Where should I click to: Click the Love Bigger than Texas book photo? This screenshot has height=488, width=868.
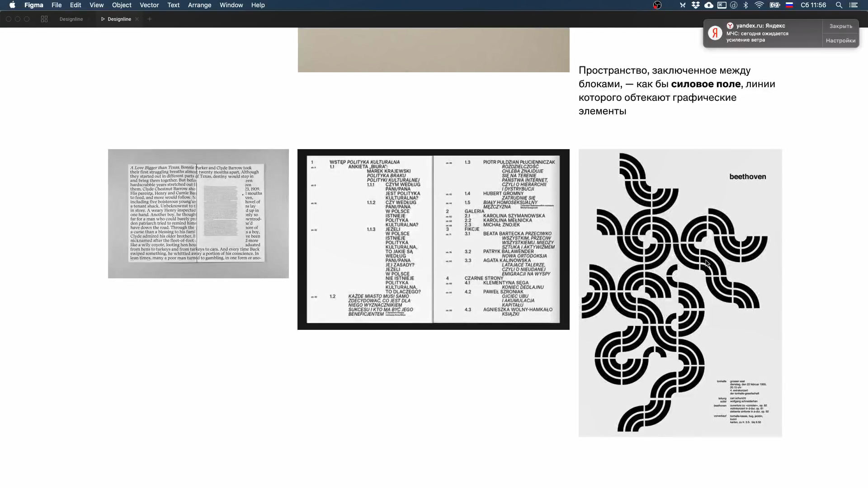click(198, 213)
